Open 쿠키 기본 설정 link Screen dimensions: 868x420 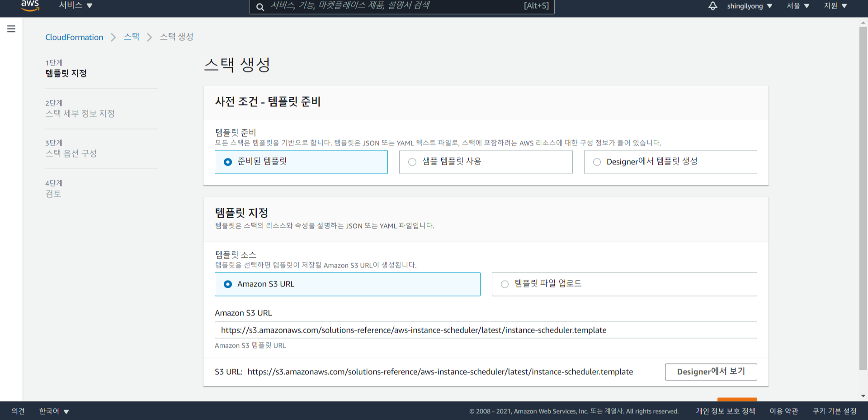pyautogui.click(x=835, y=411)
